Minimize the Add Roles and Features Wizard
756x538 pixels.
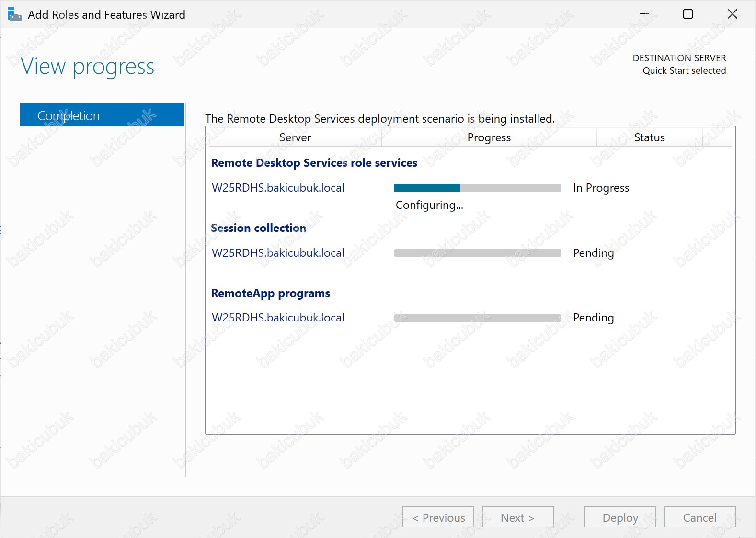644,14
